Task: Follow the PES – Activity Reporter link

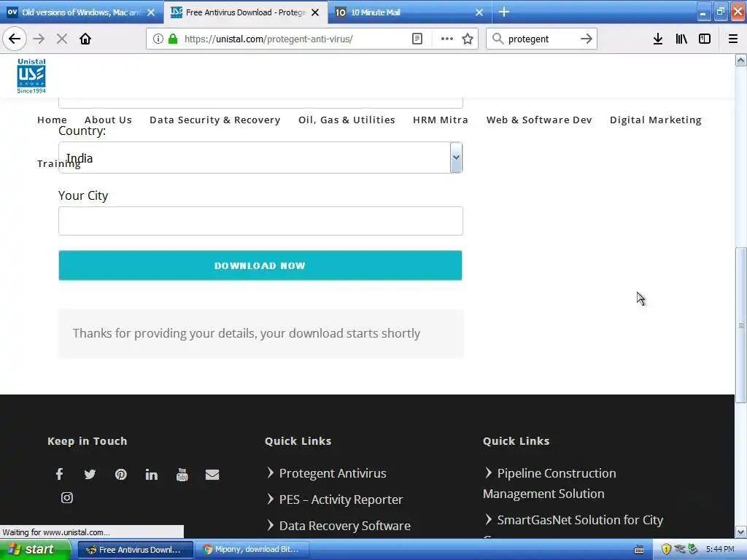Action: coord(341,499)
